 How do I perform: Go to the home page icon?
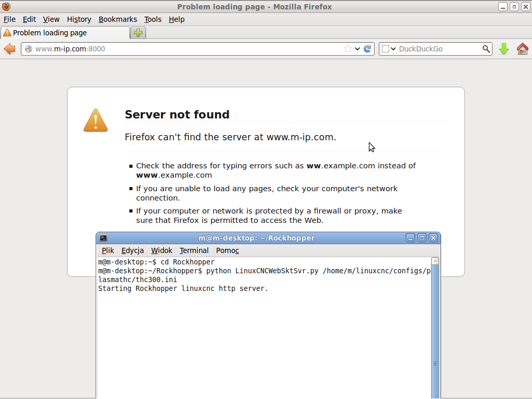(523, 49)
